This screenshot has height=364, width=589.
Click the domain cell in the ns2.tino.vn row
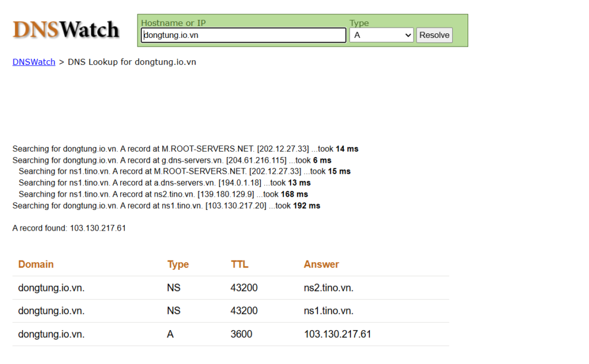click(x=51, y=288)
